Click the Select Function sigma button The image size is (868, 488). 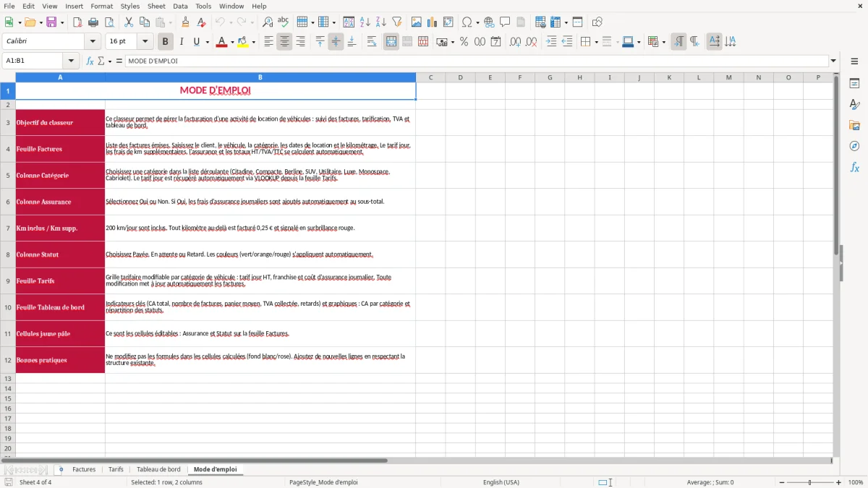tap(101, 61)
